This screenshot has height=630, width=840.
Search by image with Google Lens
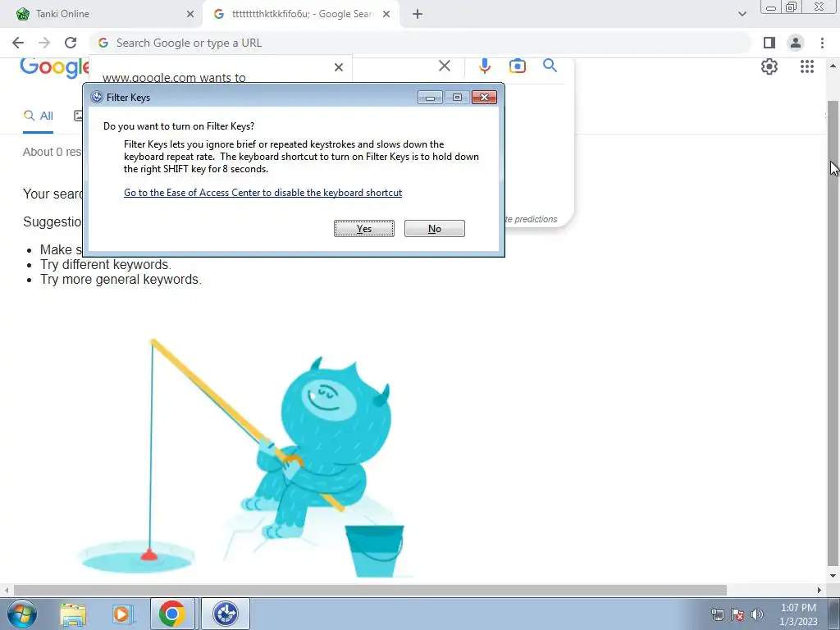pos(518,66)
